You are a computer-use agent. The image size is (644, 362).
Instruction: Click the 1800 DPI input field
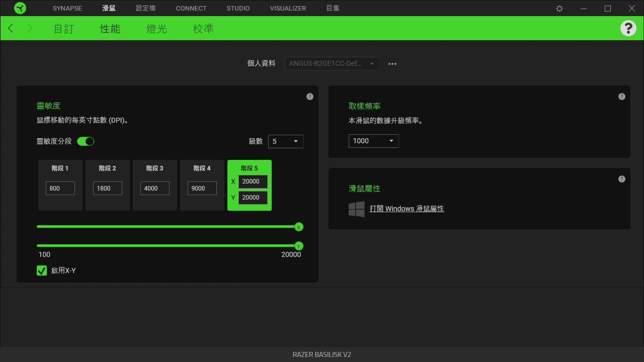click(x=108, y=189)
